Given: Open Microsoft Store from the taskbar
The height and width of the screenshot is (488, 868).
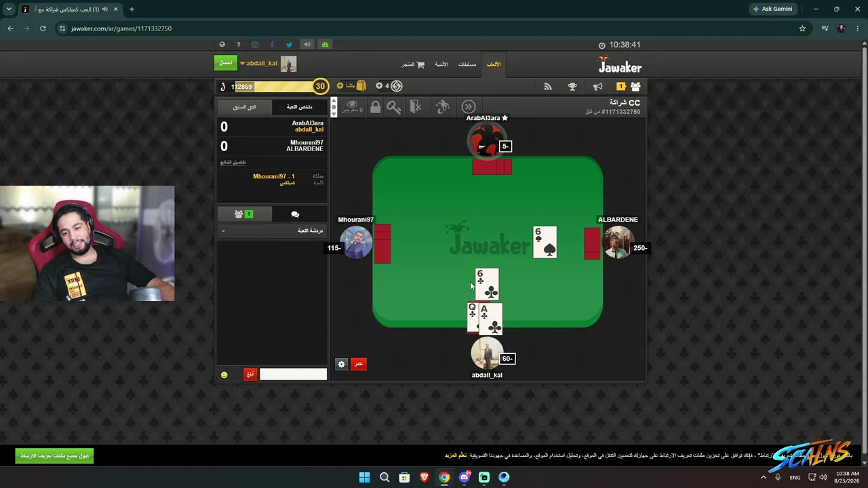Looking at the screenshot, I should click(x=404, y=477).
